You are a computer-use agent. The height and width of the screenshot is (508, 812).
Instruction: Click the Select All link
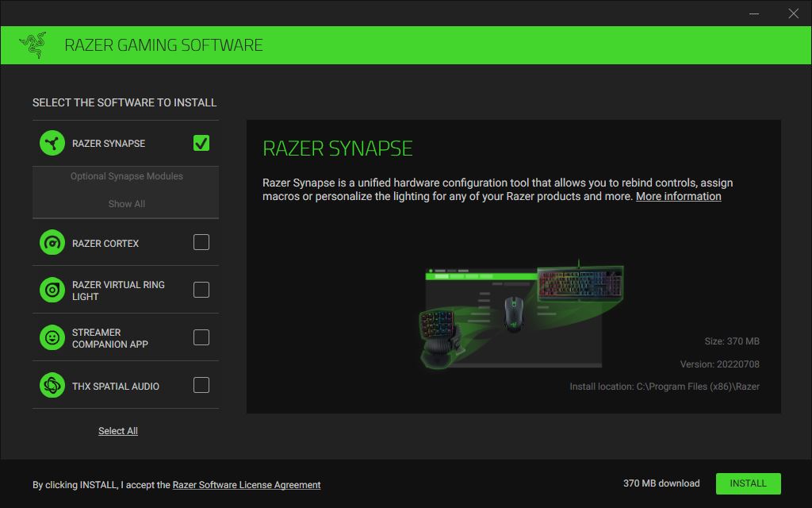[118, 431]
